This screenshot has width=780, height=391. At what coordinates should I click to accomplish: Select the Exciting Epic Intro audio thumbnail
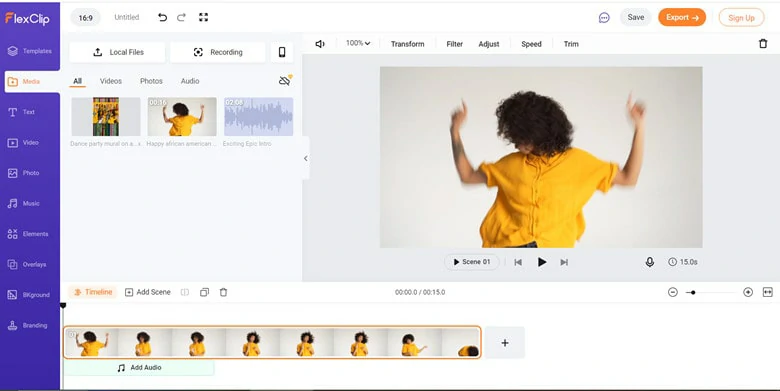[258, 116]
